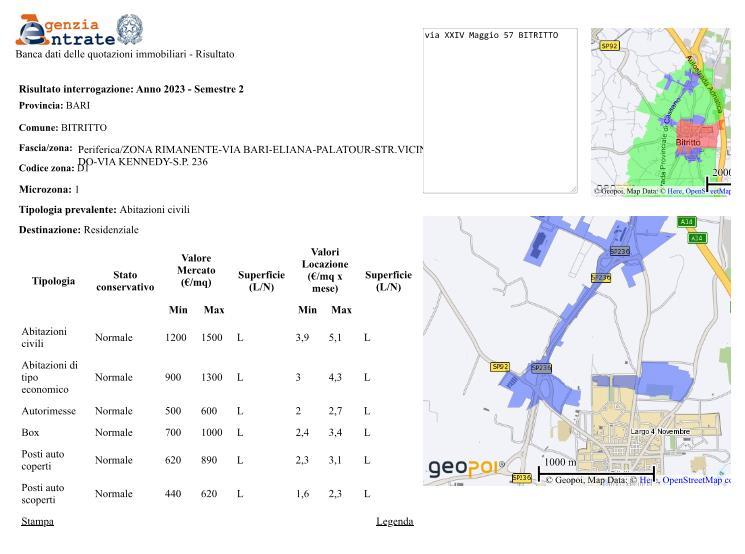Click the 'Stato conservativo' column header
745x554 pixels.
(125, 281)
